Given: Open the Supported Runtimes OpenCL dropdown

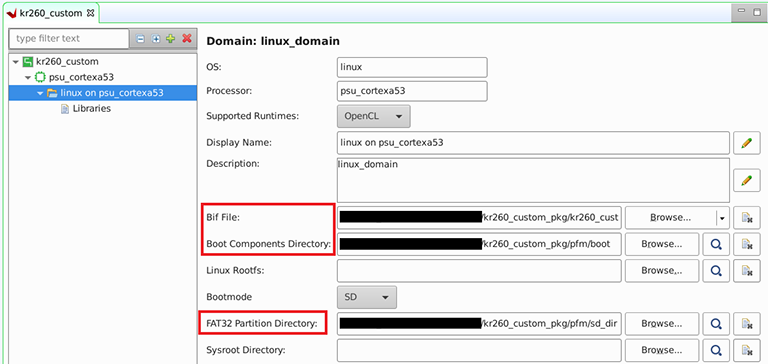Looking at the screenshot, I should coord(374,117).
